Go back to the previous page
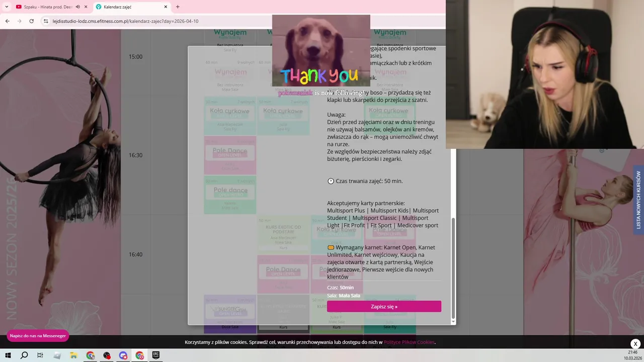Image resolution: width=644 pixels, height=362 pixels. (8, 21)
